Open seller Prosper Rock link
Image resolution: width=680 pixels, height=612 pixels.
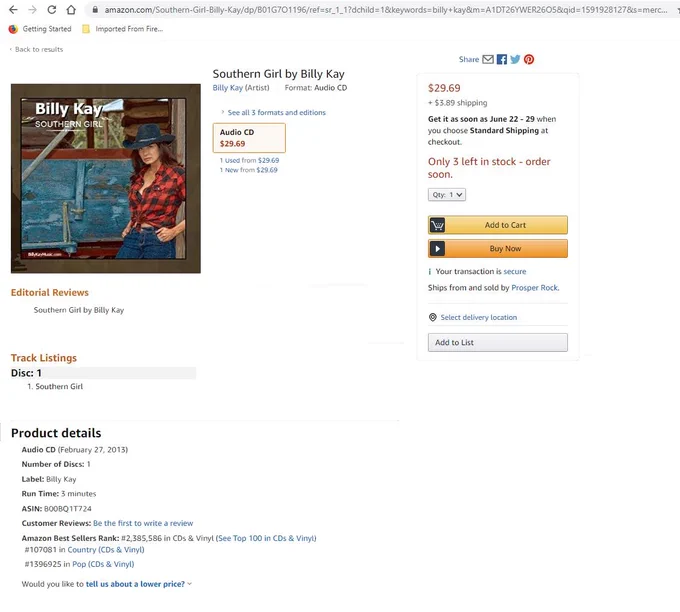(x=535, y=288)
